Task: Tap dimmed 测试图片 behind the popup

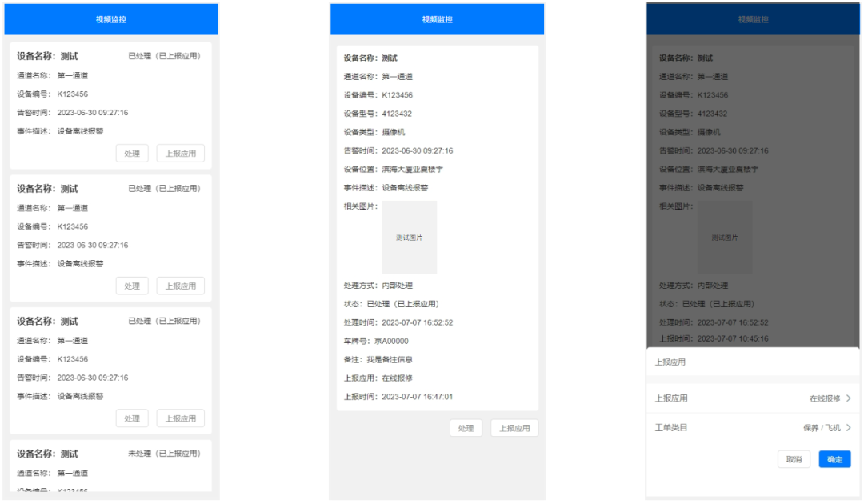Action: tap(725, 238)
